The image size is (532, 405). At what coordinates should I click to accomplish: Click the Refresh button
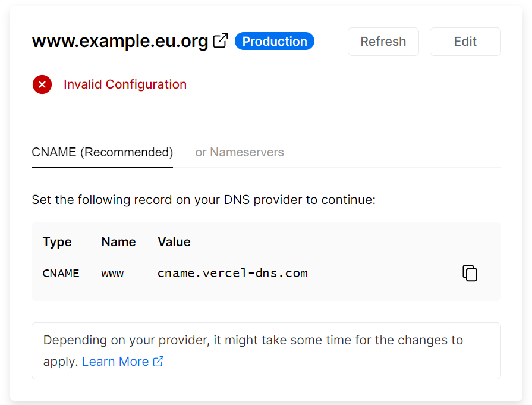383,42
